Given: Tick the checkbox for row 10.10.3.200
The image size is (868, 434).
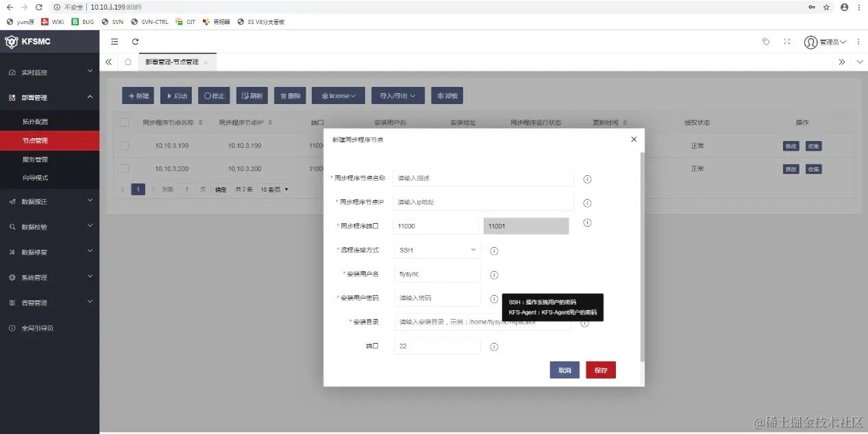Looking at the screenshot, I should (x=125, y=168).
